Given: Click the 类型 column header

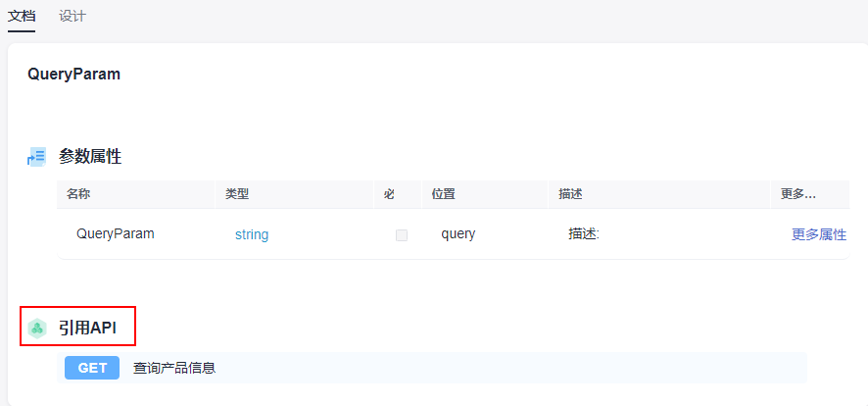Looking at the screenshot, I should (237, 194).
